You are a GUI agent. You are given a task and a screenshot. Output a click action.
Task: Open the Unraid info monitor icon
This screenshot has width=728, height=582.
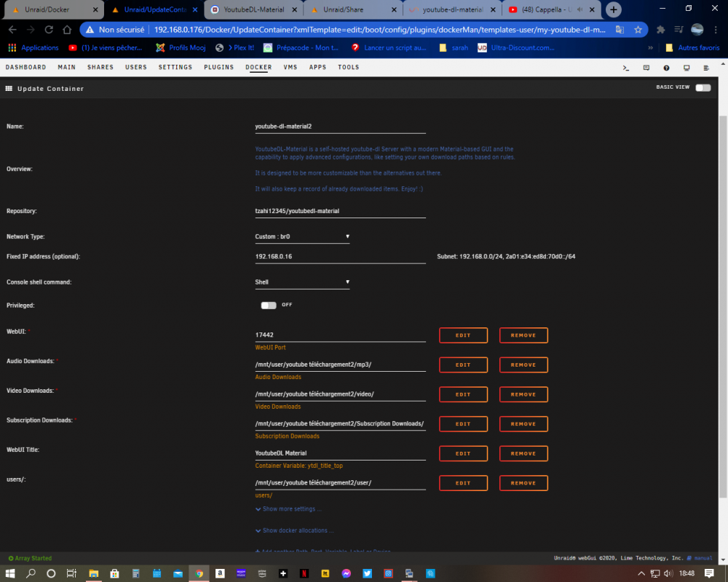[687, 68]
